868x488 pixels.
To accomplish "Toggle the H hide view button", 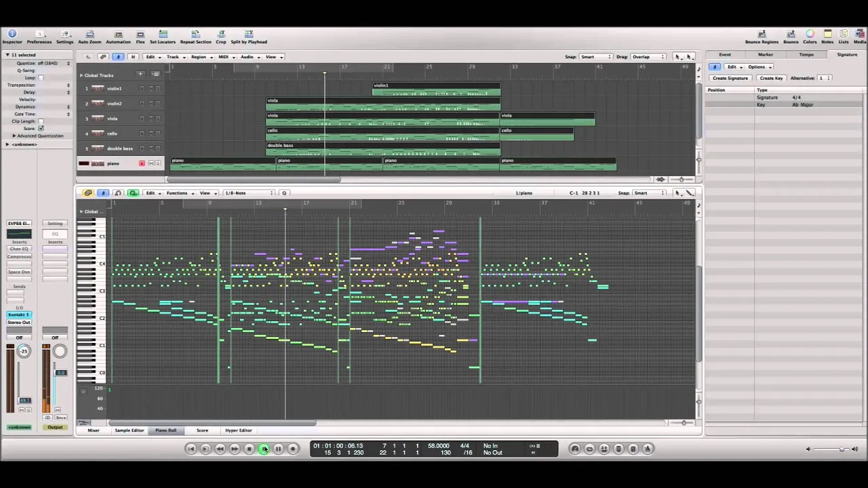I will 133,57.
